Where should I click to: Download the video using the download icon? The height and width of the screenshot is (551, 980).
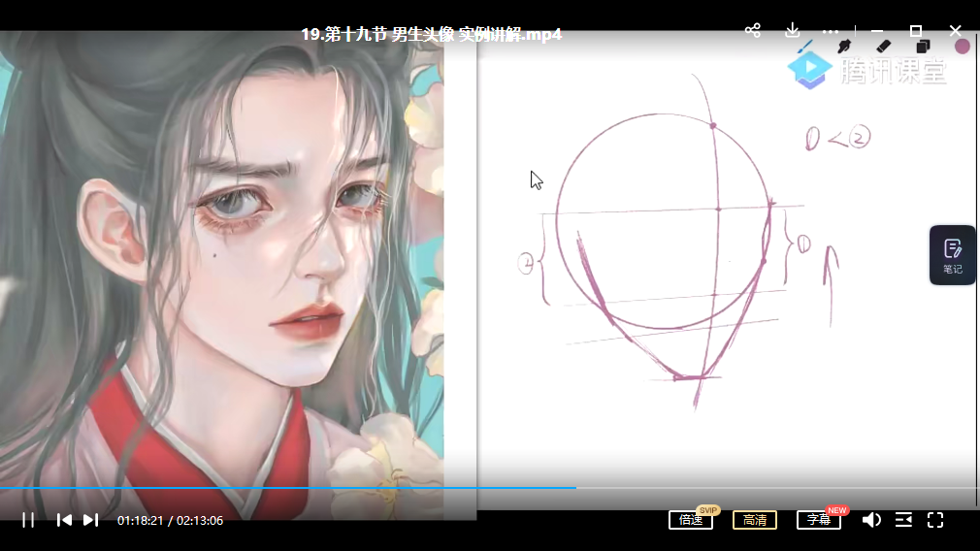coord(792,30)
